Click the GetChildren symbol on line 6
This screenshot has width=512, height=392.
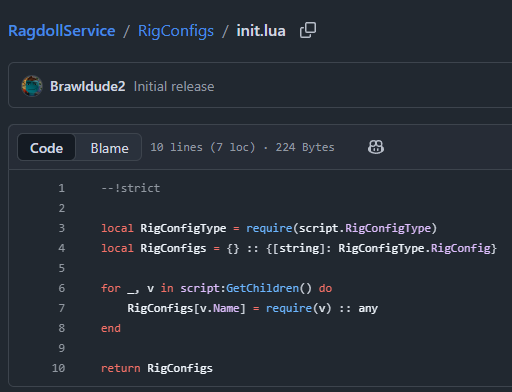coord(263,288)
